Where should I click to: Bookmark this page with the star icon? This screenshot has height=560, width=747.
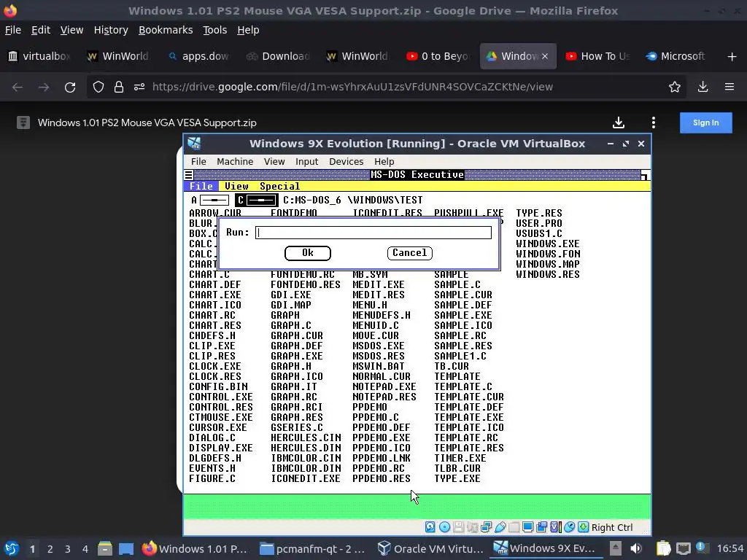point(675,87)
